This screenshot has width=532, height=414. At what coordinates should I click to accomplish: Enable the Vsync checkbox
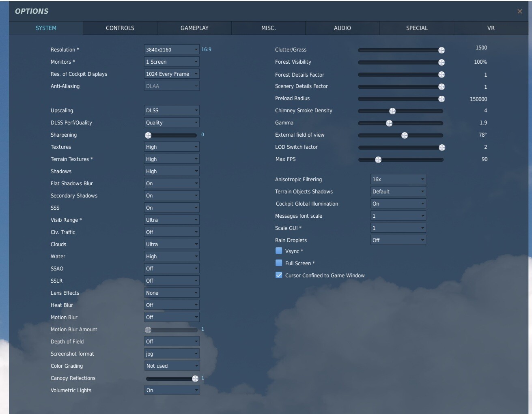coord(279,251)
